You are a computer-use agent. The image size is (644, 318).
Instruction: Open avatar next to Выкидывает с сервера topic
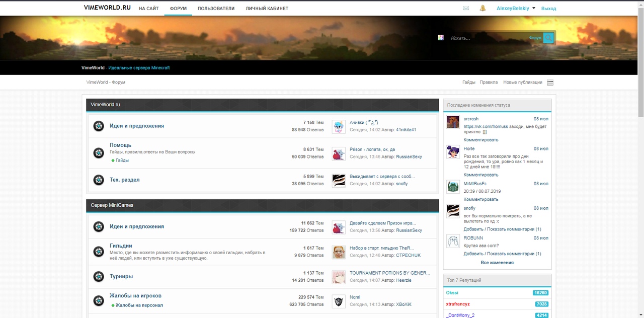coord(339,180)
